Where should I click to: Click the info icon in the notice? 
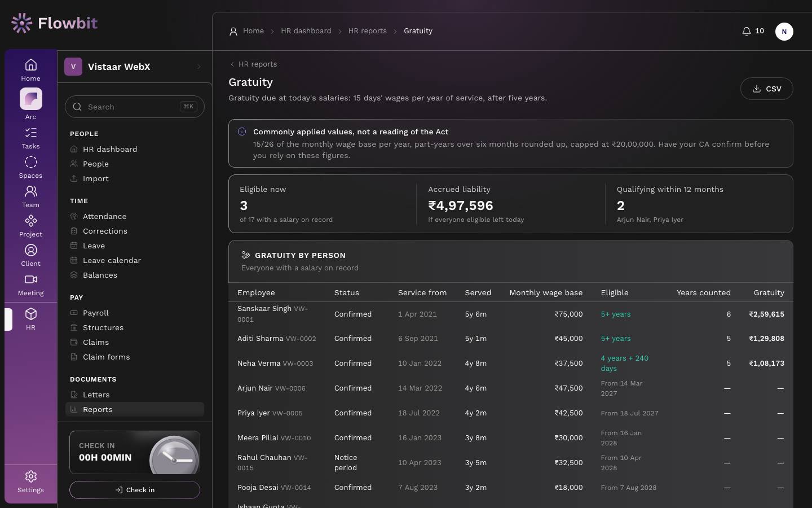pyautogui.click(x=242, y=132)
